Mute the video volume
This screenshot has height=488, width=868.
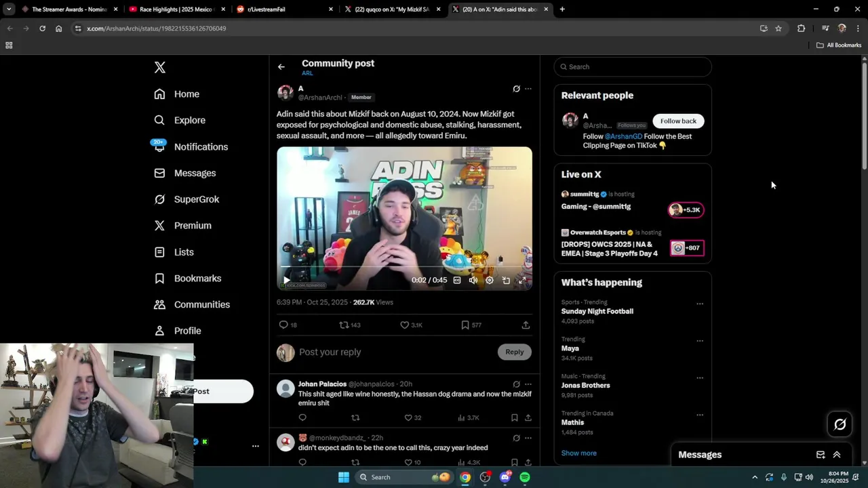point(473,280)
